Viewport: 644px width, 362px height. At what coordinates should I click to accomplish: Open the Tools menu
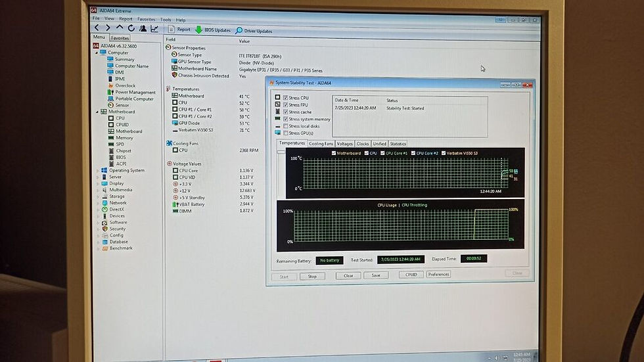166,20
